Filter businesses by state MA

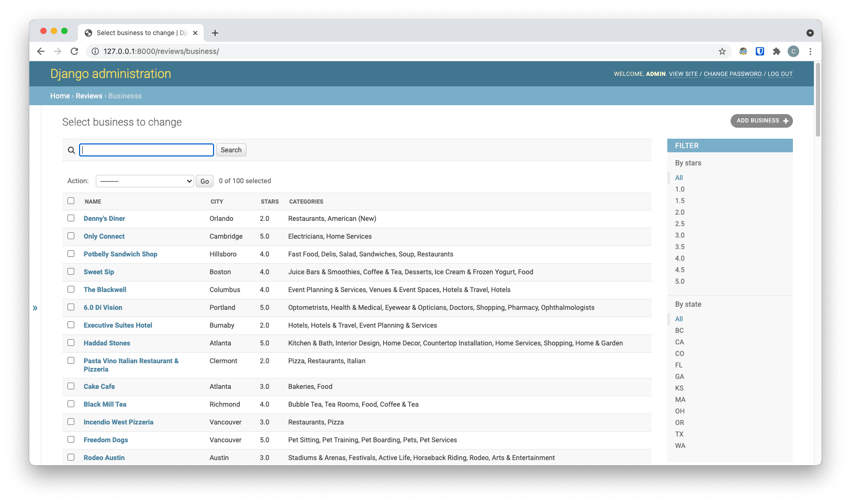pos(680,400)
